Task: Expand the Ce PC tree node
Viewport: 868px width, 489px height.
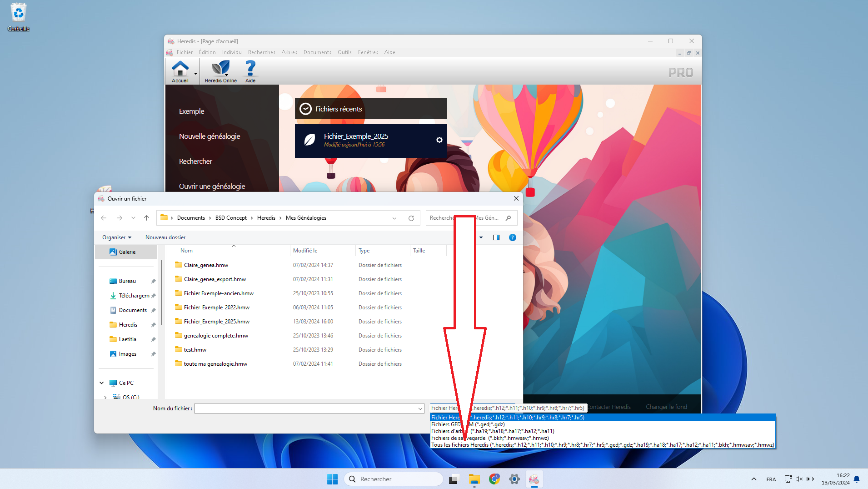Action: tap(102, 383)
